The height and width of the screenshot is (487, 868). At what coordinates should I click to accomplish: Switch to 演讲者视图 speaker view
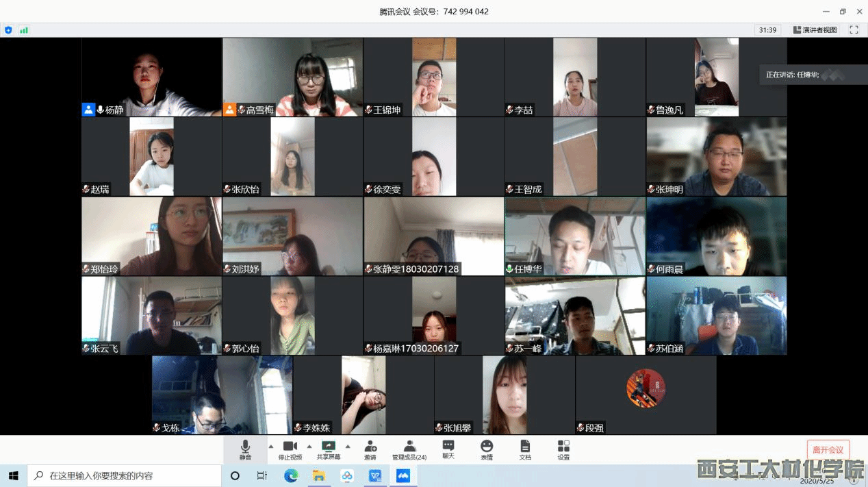tap(815, 30)
